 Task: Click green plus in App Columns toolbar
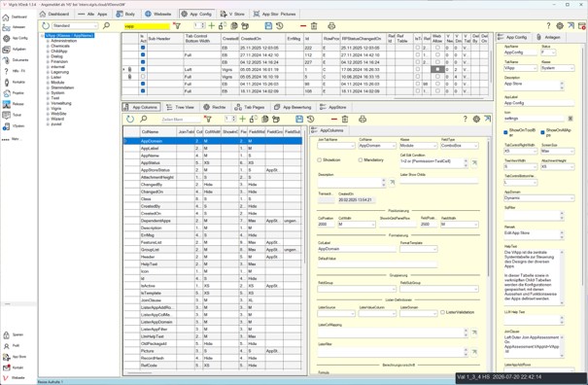242,119
